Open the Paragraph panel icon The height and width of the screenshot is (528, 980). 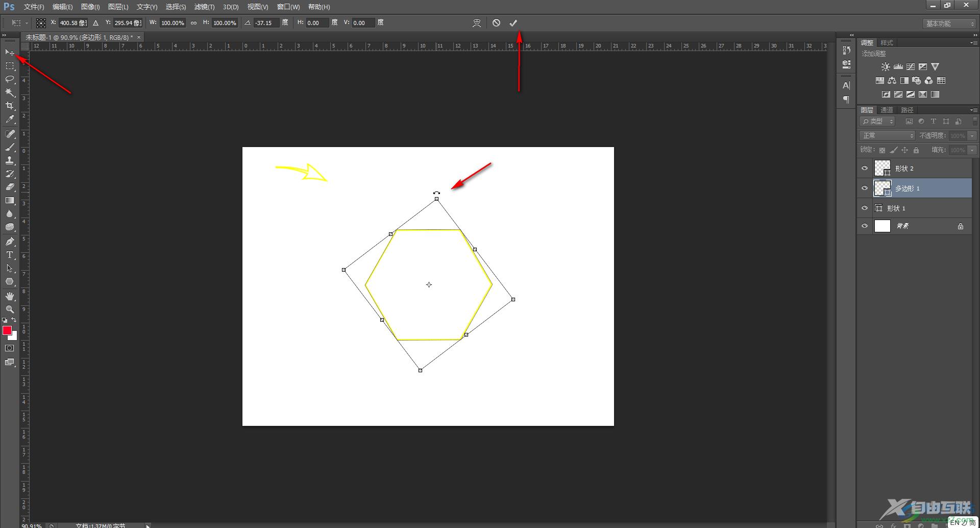tap(846, 100)
